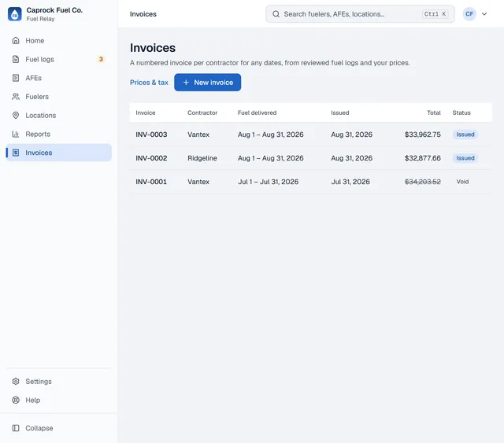Image resolution: width=504 pixels, height=443 pixels.
Task: Click Aug 1 – Aug 31 range for INV-0003
Action: [x=271, y=135]
